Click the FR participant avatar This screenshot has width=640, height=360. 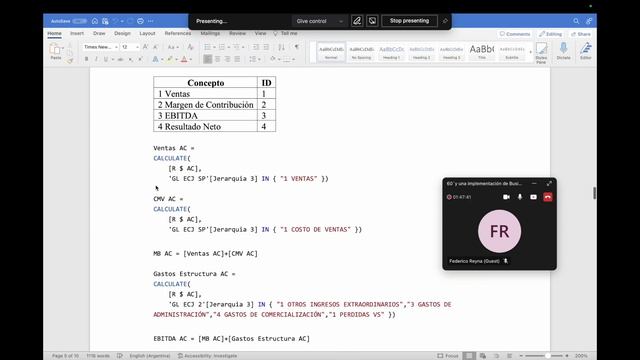point(499,231)
